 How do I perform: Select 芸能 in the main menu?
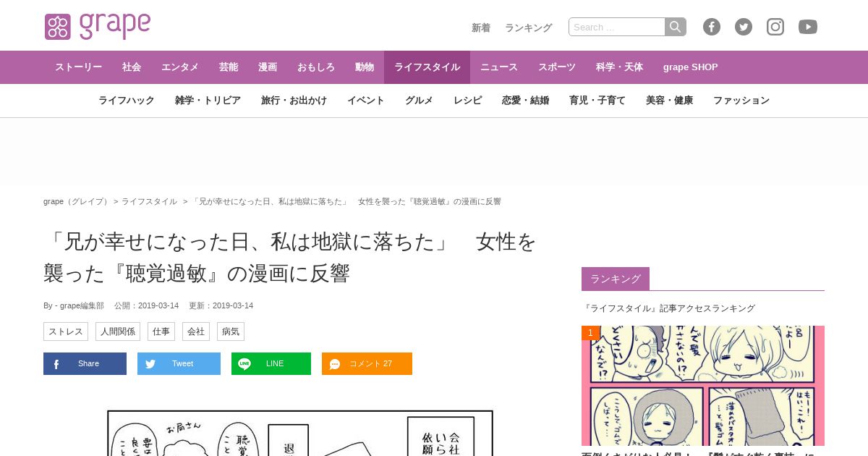tap(229, 67)
